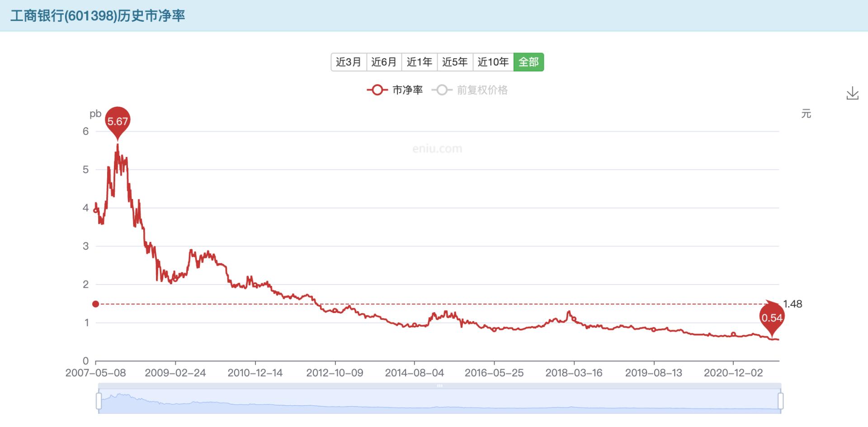Select the 近3月 time range
This screenshot has width=868, height=427.
click(x=348, y=62)
